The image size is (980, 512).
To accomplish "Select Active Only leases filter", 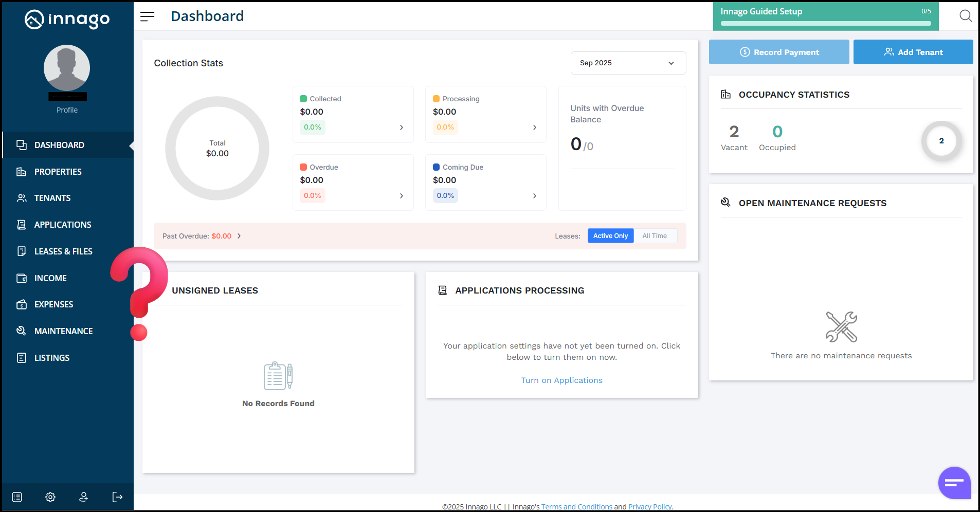I will pyautogui.click(x=610, y=236).
